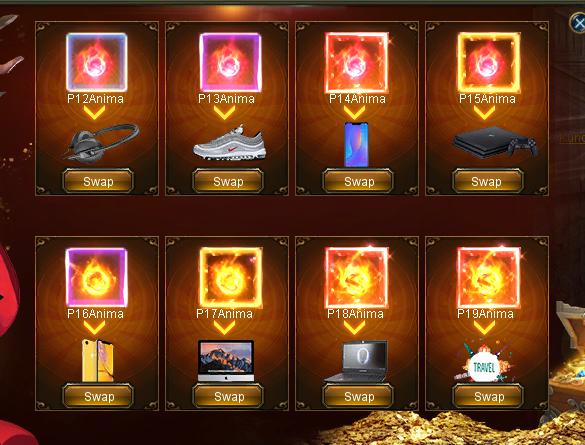
Task: View the silver sneaker reward image
Action: click(229, 143)
